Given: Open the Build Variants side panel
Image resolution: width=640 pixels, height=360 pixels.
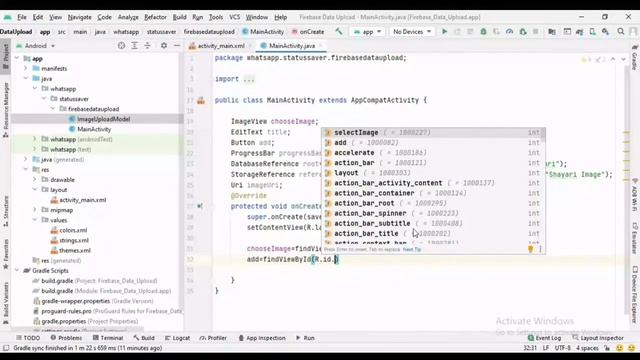Looking at the screenshot, I should [6, 302].
